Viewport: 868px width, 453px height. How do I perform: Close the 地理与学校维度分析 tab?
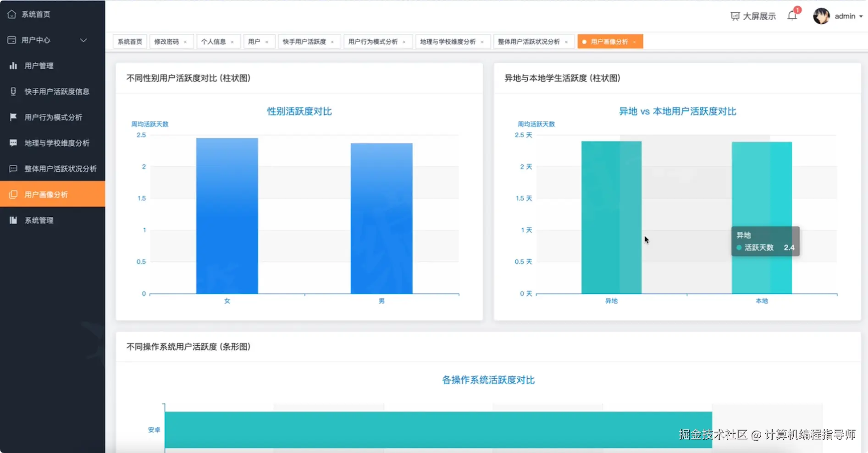(x=482, y=41)
